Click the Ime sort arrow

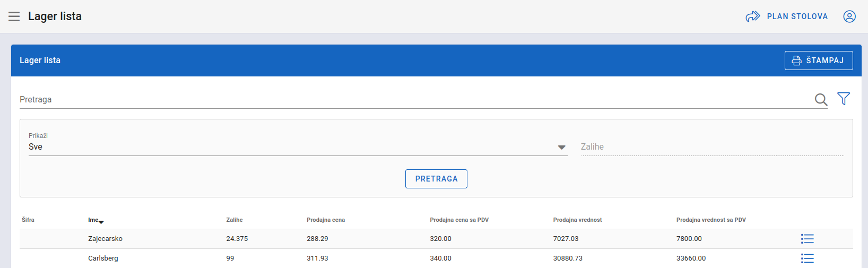(101, 222)
